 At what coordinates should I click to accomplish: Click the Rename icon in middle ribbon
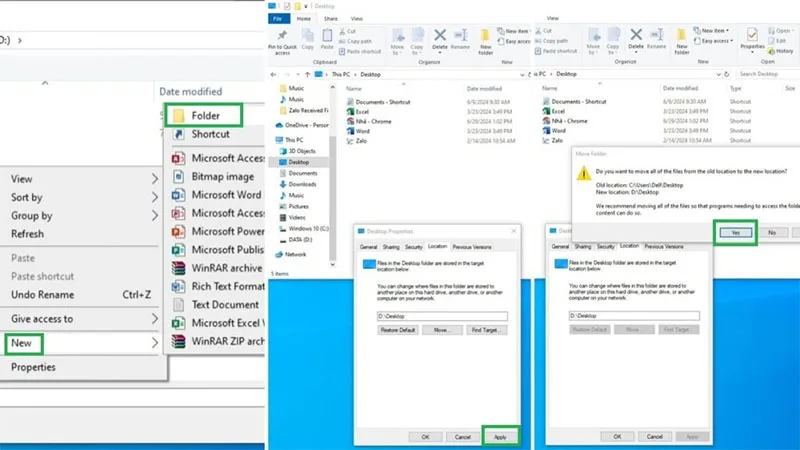tap(461, 35)
